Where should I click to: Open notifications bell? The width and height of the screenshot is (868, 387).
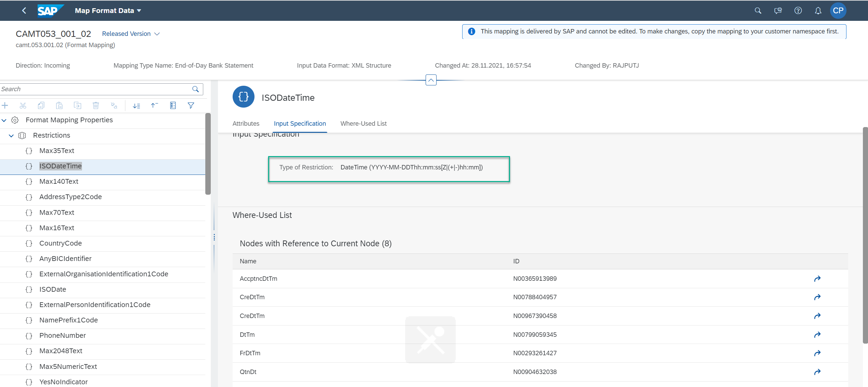[818, 11]
